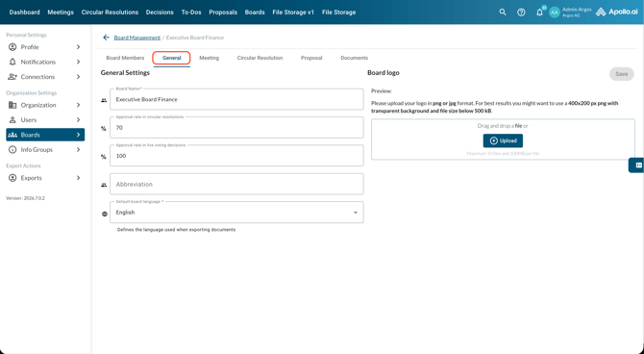Click into the Abbreviation input field

(236, 184)
